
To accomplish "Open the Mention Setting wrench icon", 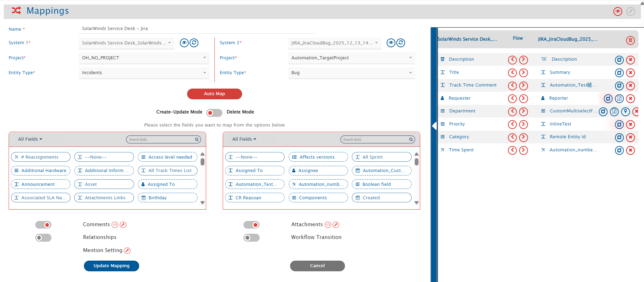I will [x=127, y=251].
